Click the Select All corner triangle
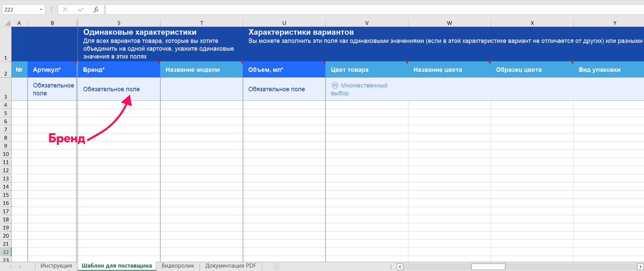This screenshot has width=644, height=271. (x=7, y=23)
